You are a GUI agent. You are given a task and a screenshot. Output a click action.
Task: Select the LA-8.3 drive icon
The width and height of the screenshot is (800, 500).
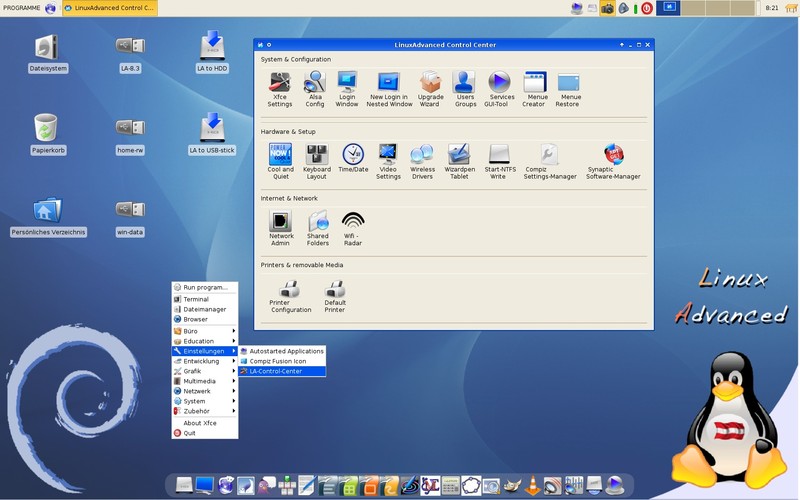[130, 54]
